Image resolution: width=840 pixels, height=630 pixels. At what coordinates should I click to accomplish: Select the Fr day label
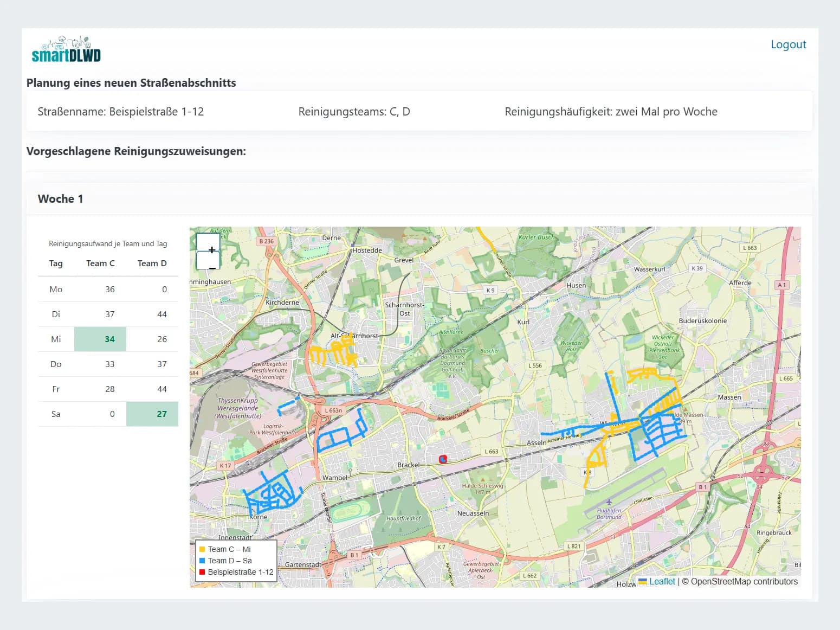pos(56,389)
